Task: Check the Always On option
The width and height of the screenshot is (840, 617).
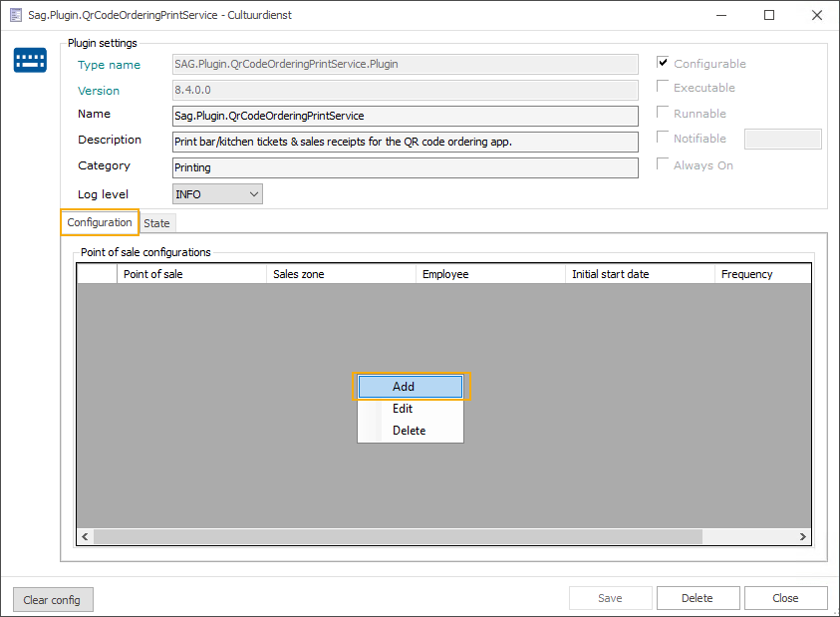Action: pos(663,164)
